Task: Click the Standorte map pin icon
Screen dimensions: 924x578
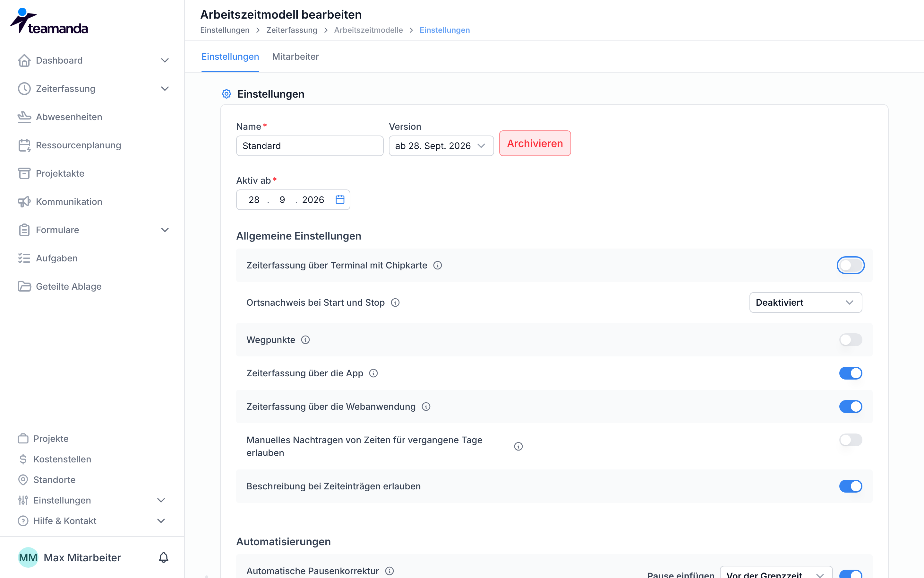Action: 23,480
